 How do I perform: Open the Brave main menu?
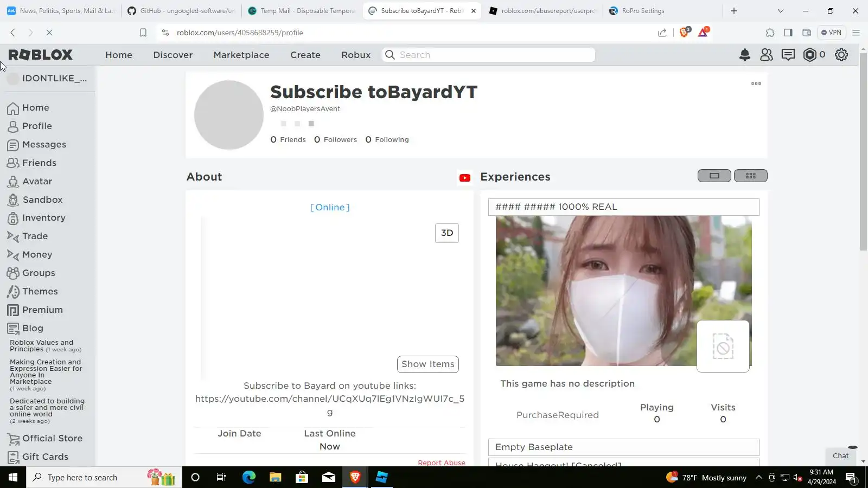(x=856, y=33)
